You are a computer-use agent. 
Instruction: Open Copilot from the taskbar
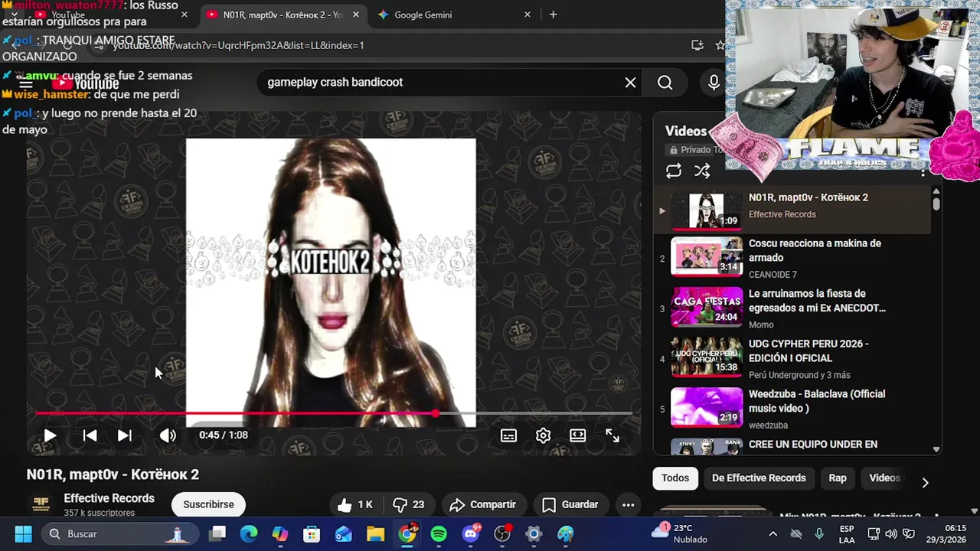coord(280,534)
